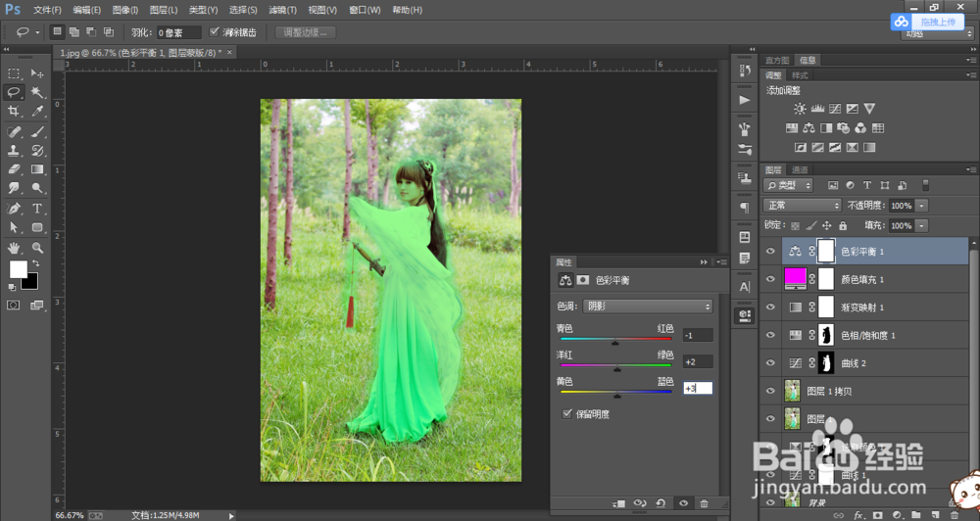Select the Brush tool

tap(37, 132)
